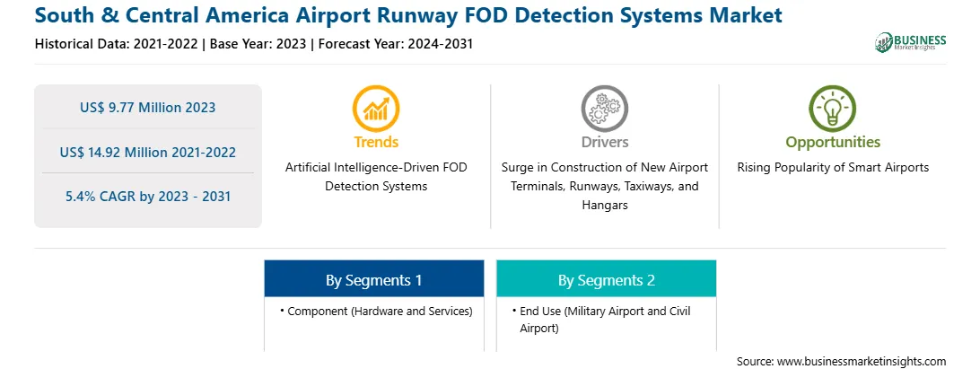Image resolution: width=980 pixels, height=369 pixels.
Task: Click the green Opportunities lightbulb icon
Action: click(833, 109)
